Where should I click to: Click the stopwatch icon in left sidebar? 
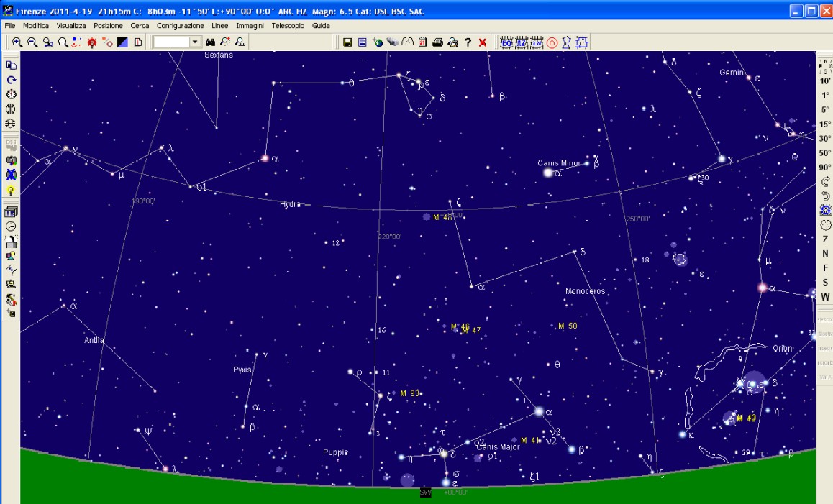tap(11, 94)
